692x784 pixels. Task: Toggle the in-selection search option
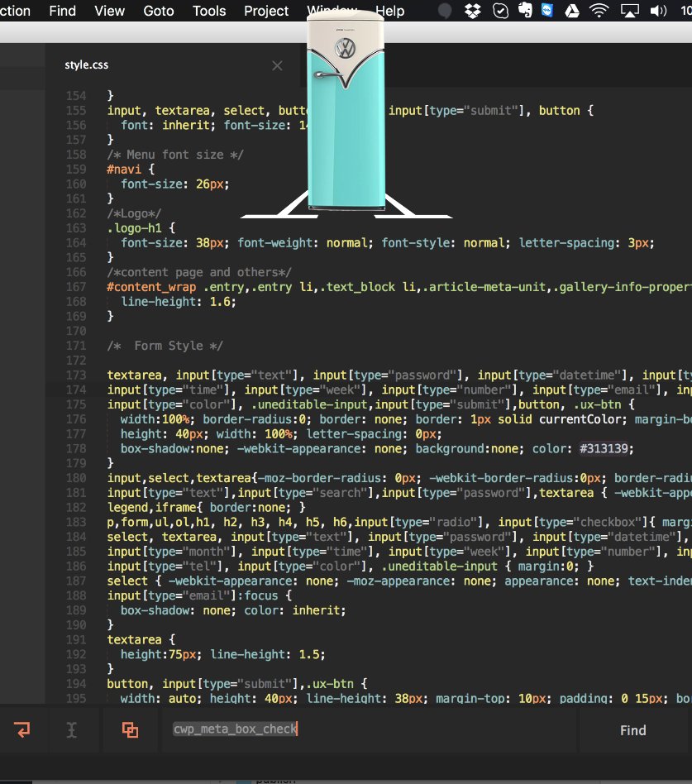click(x=129, y=730)
